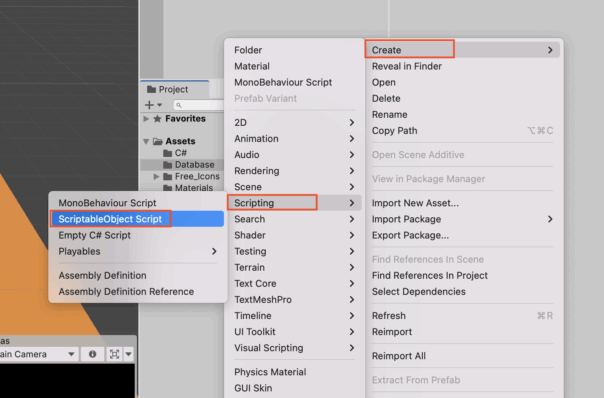Choose Reimport All option

[x=462, y=356]
